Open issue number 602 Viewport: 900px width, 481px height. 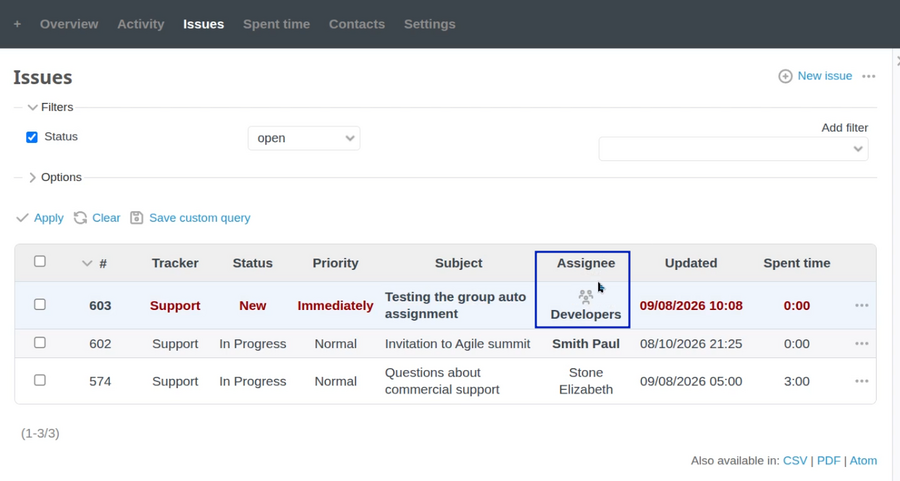click(100, 344)
